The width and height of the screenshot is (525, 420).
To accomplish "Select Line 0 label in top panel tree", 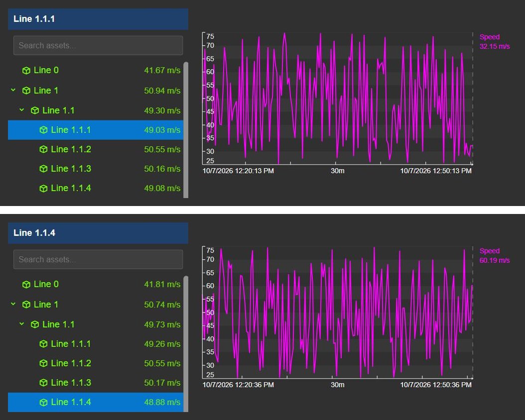I will (x=46, y=70).
